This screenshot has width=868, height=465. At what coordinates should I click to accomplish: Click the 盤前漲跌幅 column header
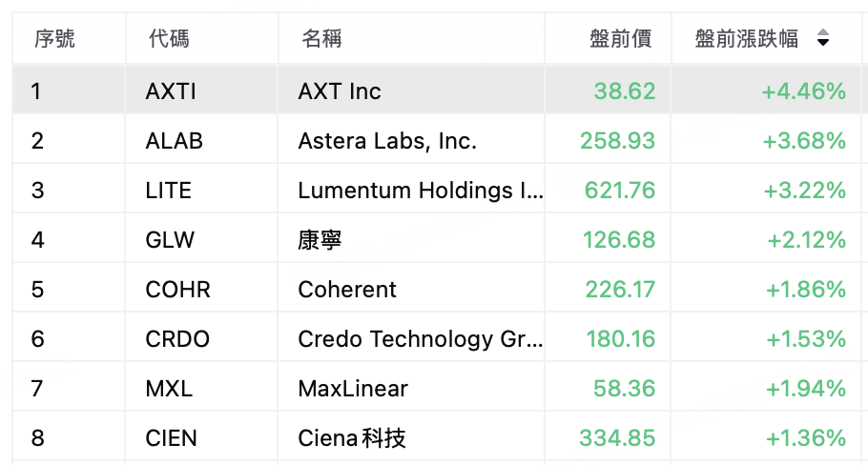coord(746,39)
